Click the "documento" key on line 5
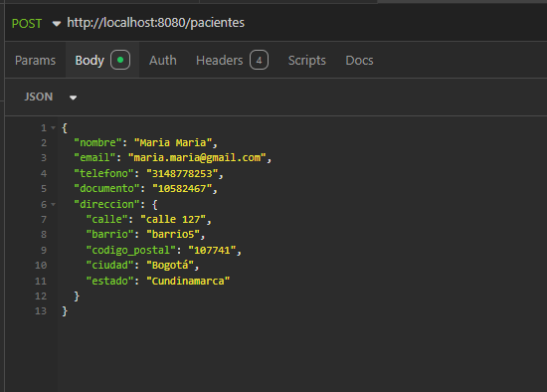Viewport: 547px width, 392px height. 106,188
